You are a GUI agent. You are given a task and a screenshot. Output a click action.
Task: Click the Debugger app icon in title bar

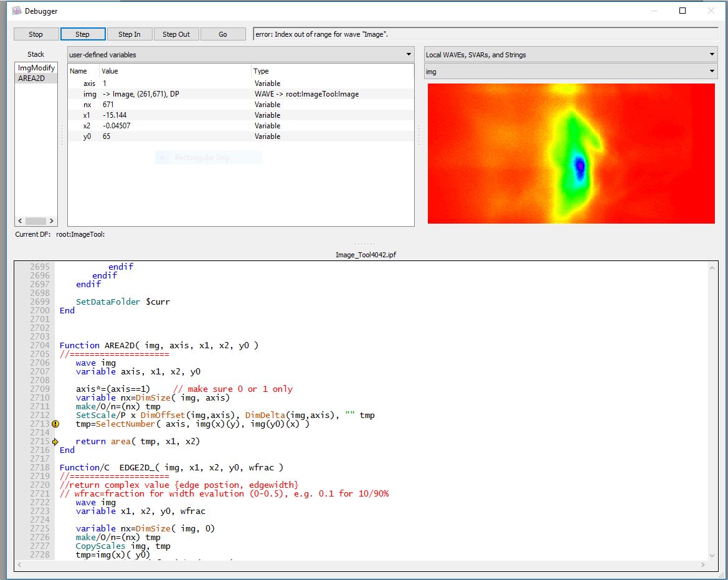click(17, 11)
